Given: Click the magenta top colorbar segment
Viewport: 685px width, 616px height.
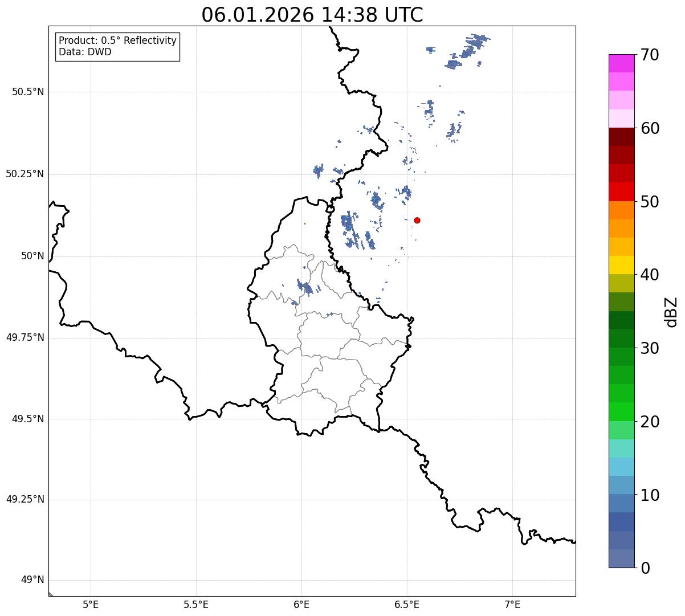Looking at the screenshot, I should (x=621, y=63).
